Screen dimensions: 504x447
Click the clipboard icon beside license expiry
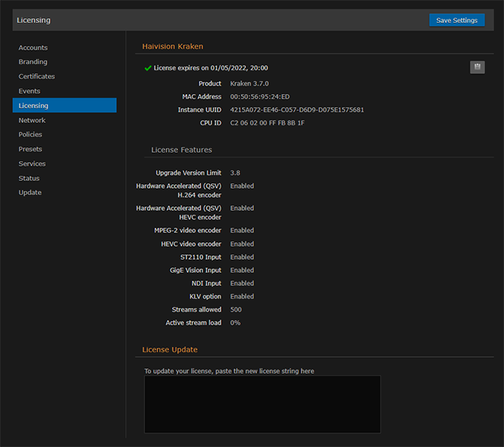pyautogui.click(x=477, y=67)
